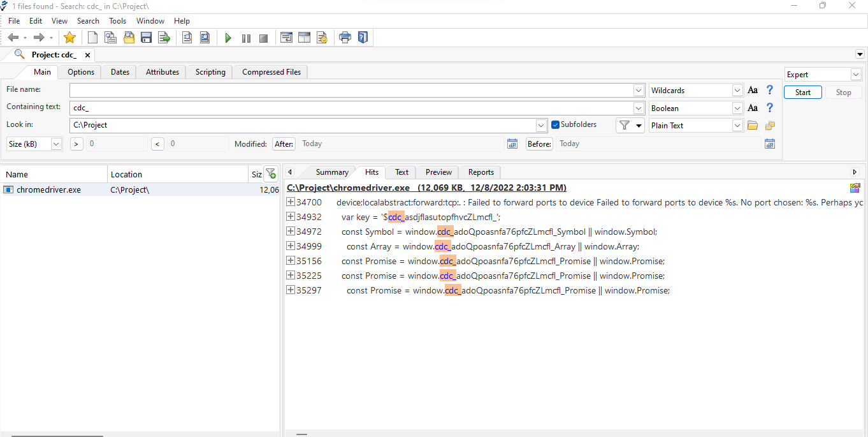
Task: Toggle the size greater-than button
Action: tap(76, 144)
